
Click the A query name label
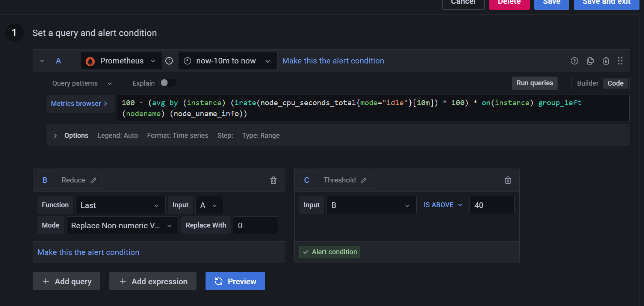tap(58, 61)
